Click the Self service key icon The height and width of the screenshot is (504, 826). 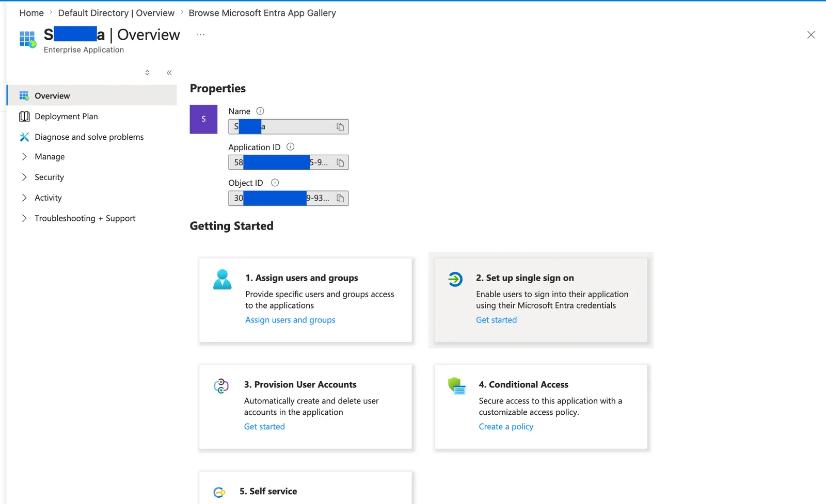219,492
